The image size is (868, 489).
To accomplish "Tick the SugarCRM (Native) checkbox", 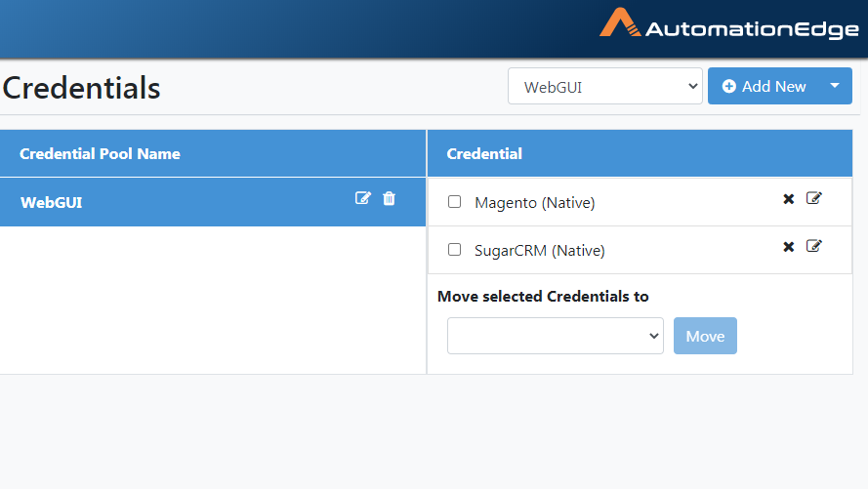I will pos(454,250).
